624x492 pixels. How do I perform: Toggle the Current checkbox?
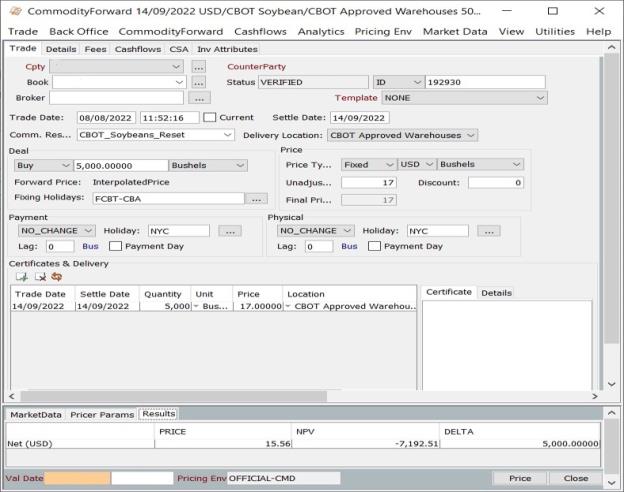(209, 117)
